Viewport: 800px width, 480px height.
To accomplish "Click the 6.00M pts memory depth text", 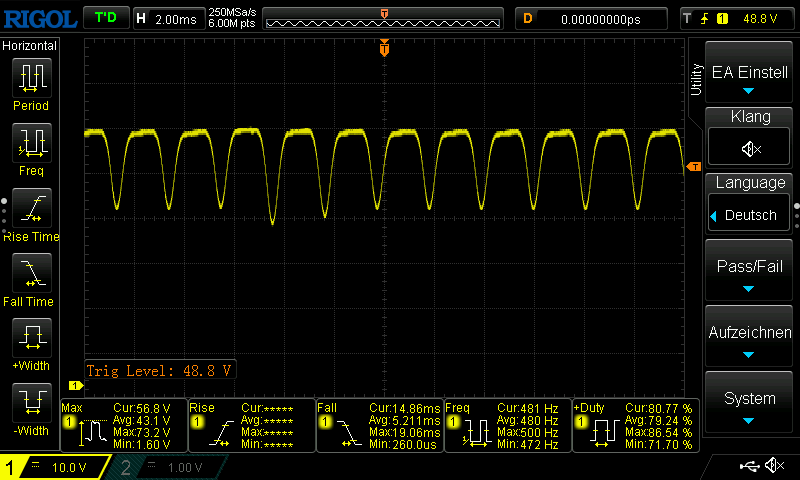I will pyautogui.click(x=232, y=23).
